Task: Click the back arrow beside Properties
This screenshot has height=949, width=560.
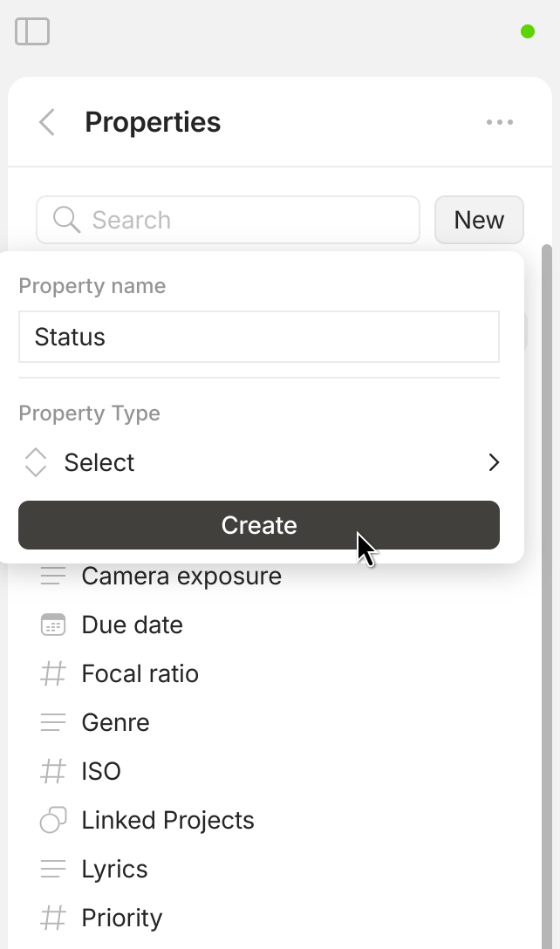Action: 47,122
